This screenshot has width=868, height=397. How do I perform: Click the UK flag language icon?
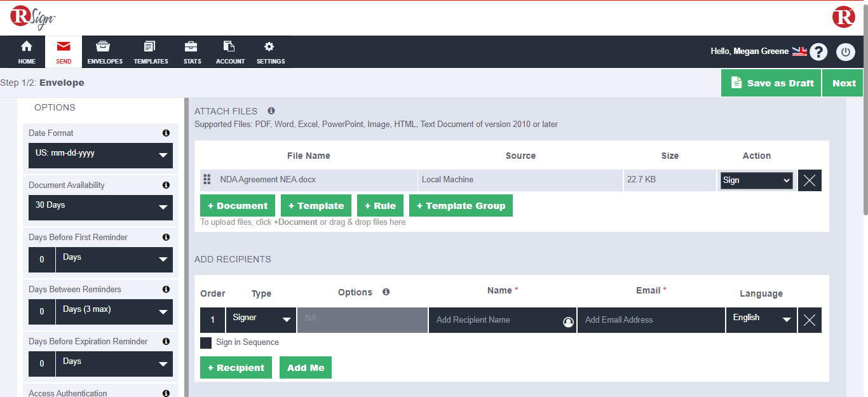[799, 51]
